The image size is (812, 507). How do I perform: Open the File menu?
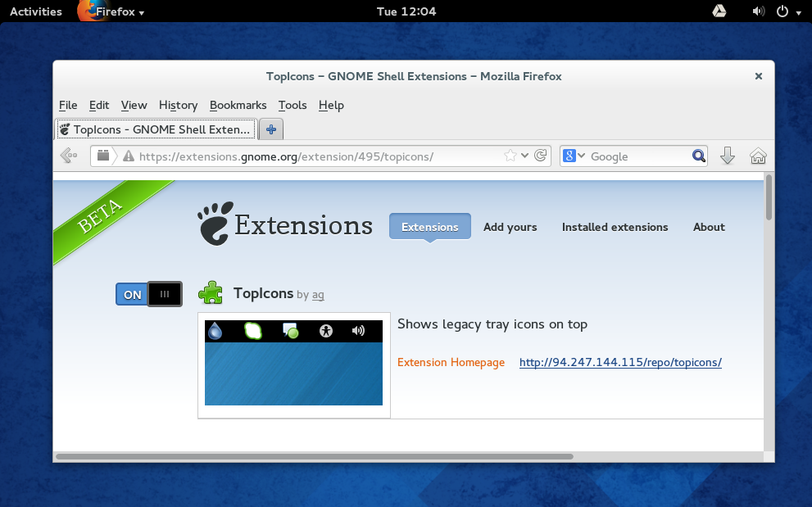coord(68,105)
